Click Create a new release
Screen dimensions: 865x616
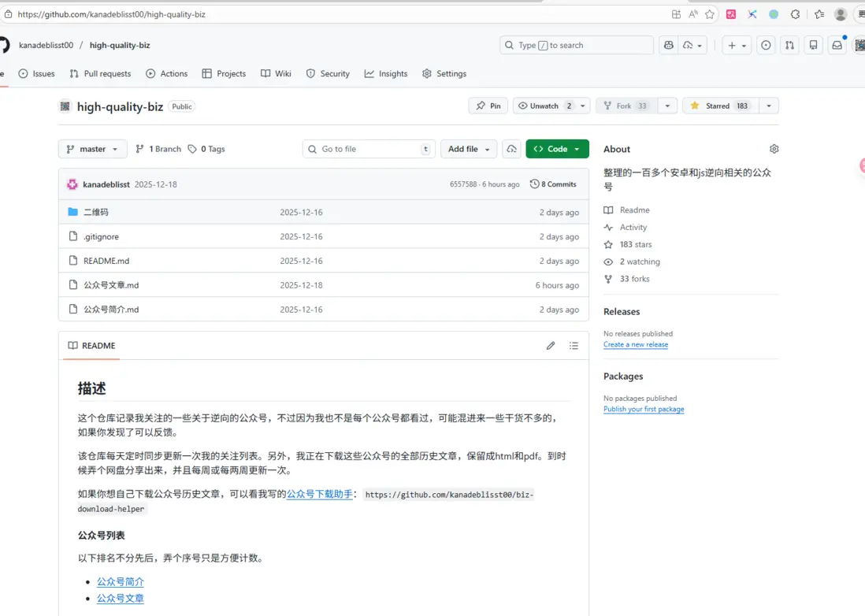[x=636, y=344]
